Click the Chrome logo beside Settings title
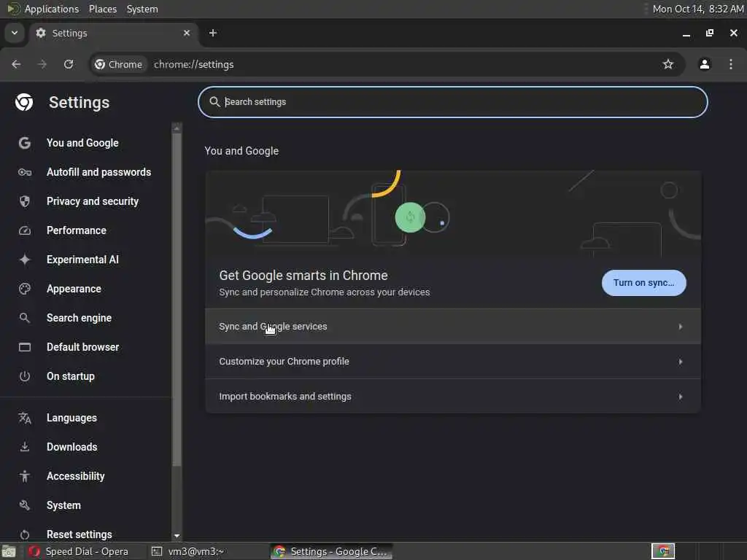 coord(24,102)
